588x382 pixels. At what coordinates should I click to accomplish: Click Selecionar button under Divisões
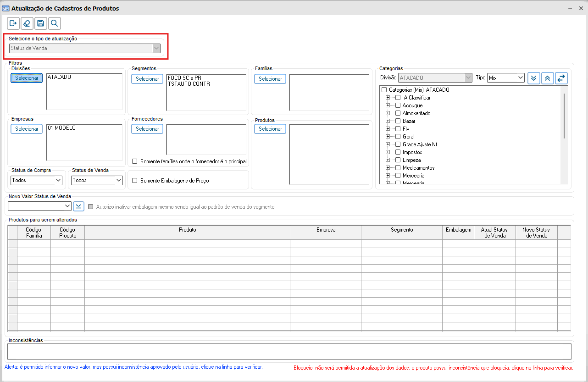pyautogui.click(x=27, y=78)
